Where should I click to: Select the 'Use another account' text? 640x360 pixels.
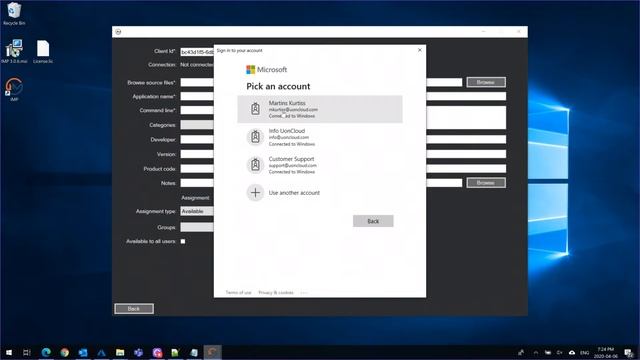point(294,193)
